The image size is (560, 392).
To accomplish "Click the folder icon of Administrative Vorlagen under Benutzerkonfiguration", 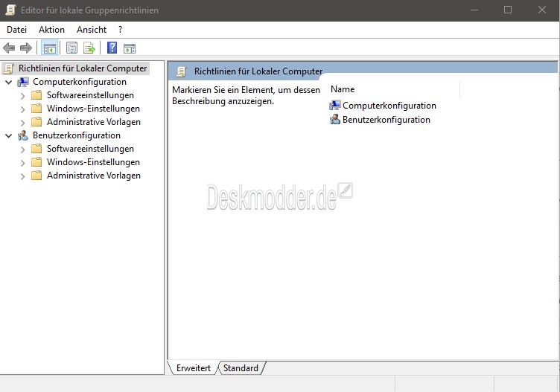I will [x=36, y=176].
